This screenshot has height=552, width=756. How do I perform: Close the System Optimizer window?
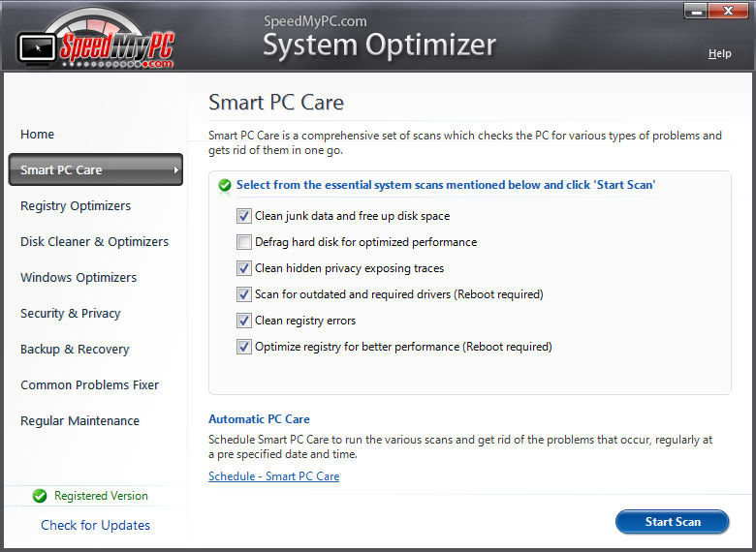pyautogui.click(x=728, y=11)
